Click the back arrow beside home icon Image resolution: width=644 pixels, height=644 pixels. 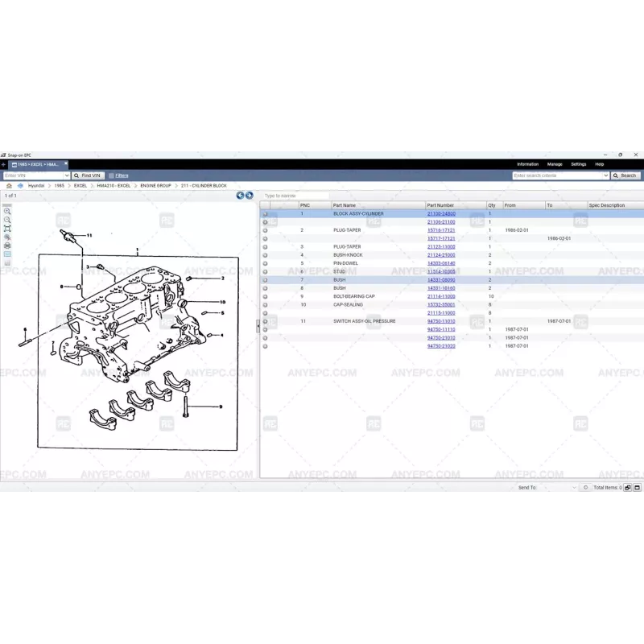(20, 185)
